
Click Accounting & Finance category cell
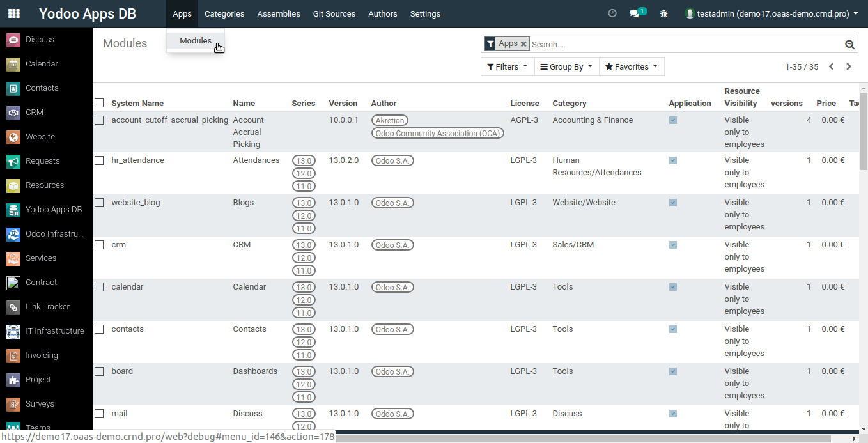pos(593,120)
